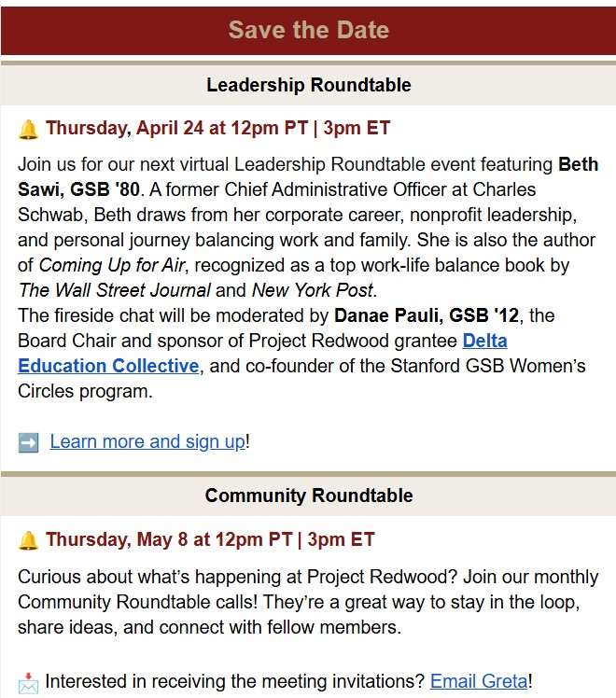
Task: Follow the Learn more and sign up link
Action: pos(147,441)
